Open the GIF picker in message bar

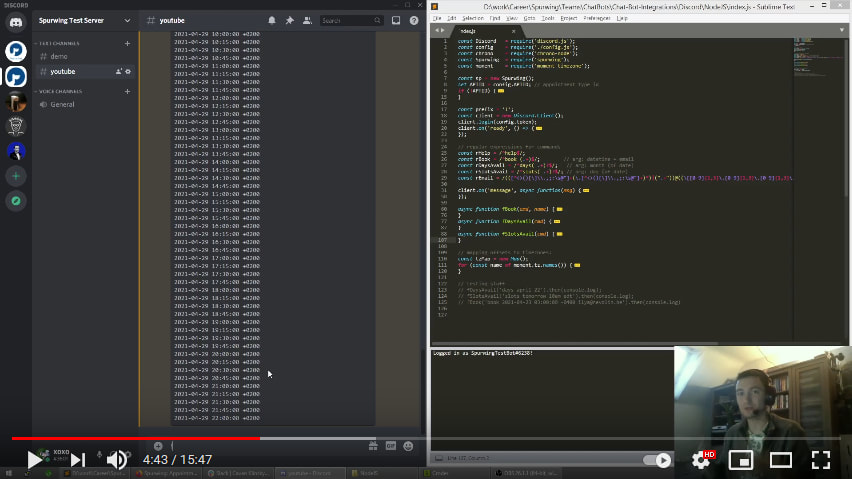[391, 446]
